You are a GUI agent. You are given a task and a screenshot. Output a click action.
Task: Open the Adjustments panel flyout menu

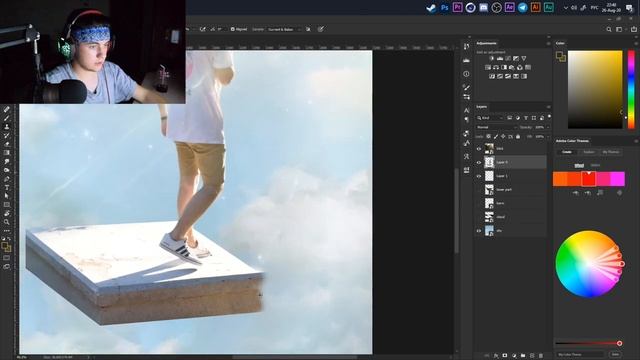point(548,43)
